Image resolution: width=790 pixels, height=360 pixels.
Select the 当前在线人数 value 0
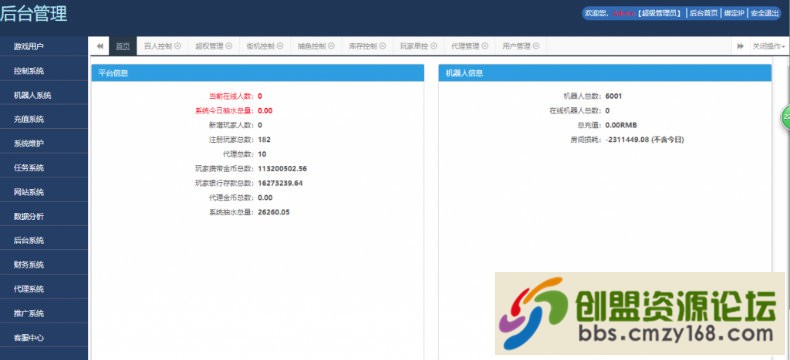[x=260, y=96]
